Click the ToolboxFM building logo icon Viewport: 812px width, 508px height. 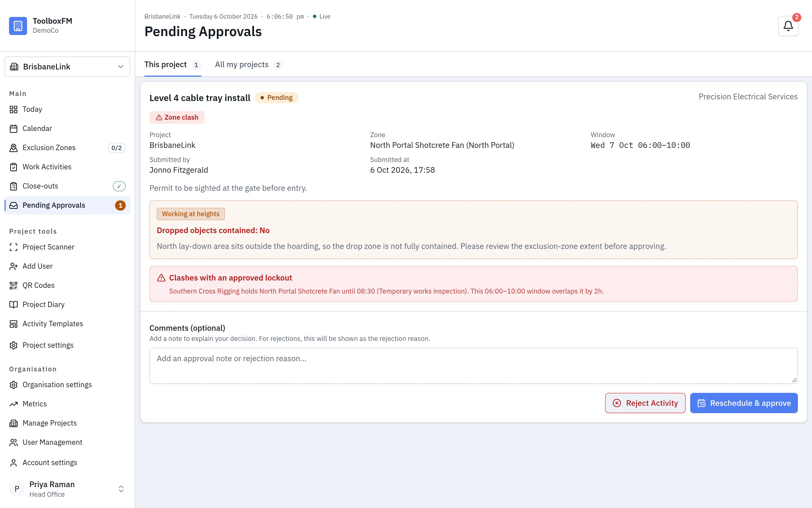point(18,26)
